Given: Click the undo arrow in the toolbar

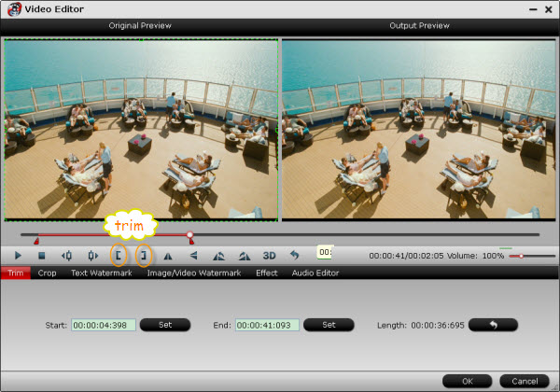Looking at the screenshot, I should tap(294, 255).
